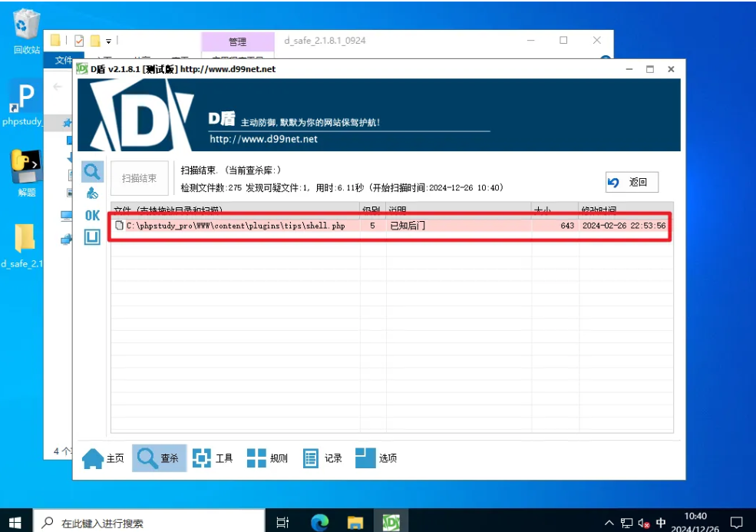Click the muted volume tray icon

coord(644,523)
